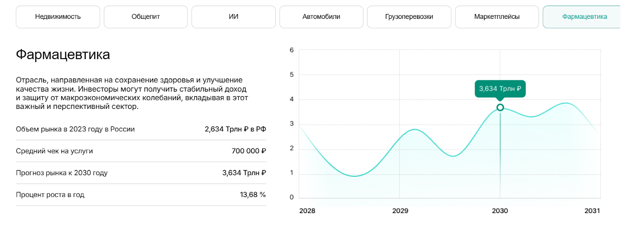Click the 700 000 ₽ value
The height and width of the screenshot is (231, 644).
tap(249, 151)
